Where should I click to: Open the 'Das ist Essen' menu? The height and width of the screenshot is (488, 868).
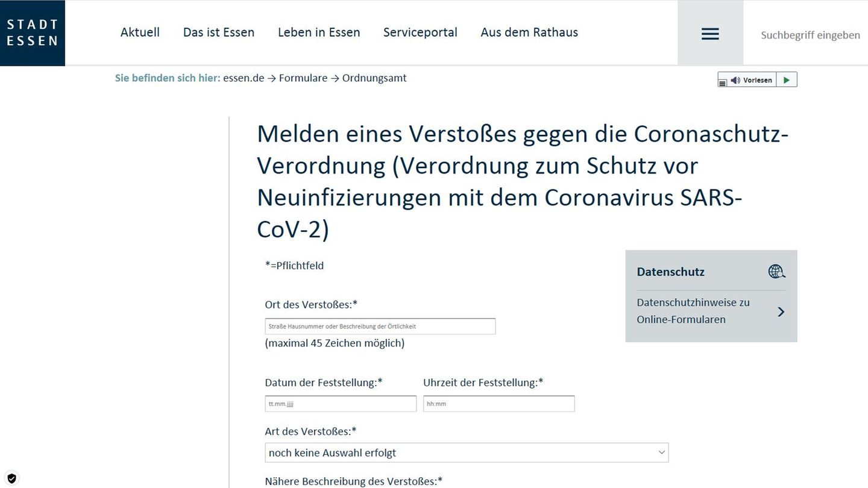pos(219,33)
